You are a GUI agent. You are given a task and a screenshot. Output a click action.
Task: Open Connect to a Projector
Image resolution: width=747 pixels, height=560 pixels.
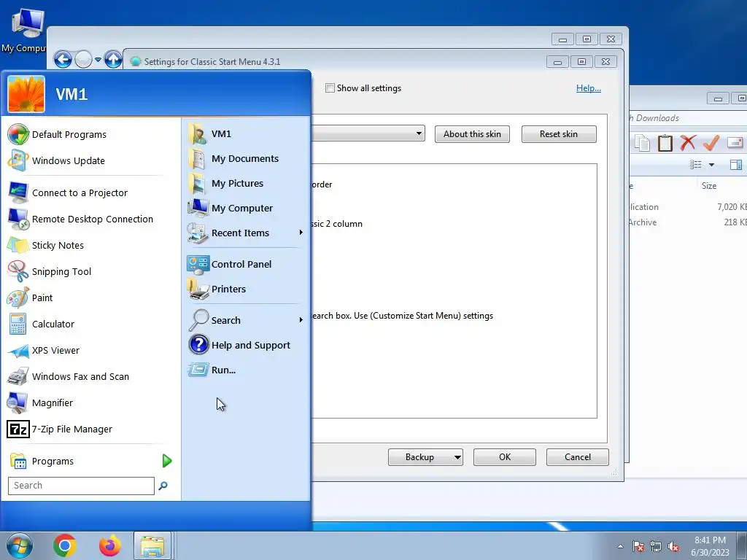(x=68, y=192)
